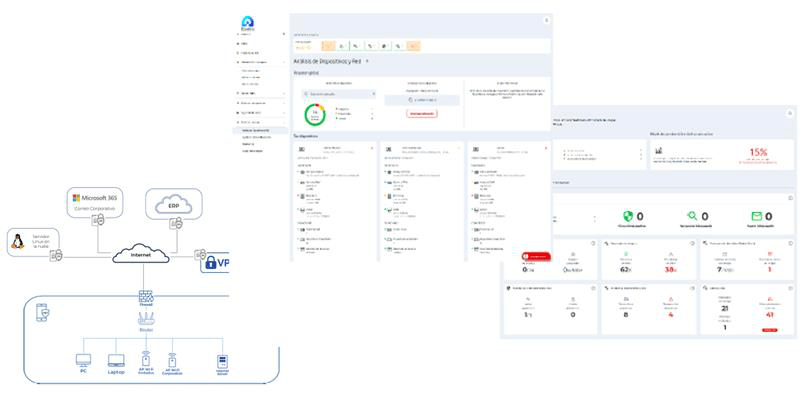
Task: Click the red outlined button in the middle summary panel
Action: tap(422, 113)
